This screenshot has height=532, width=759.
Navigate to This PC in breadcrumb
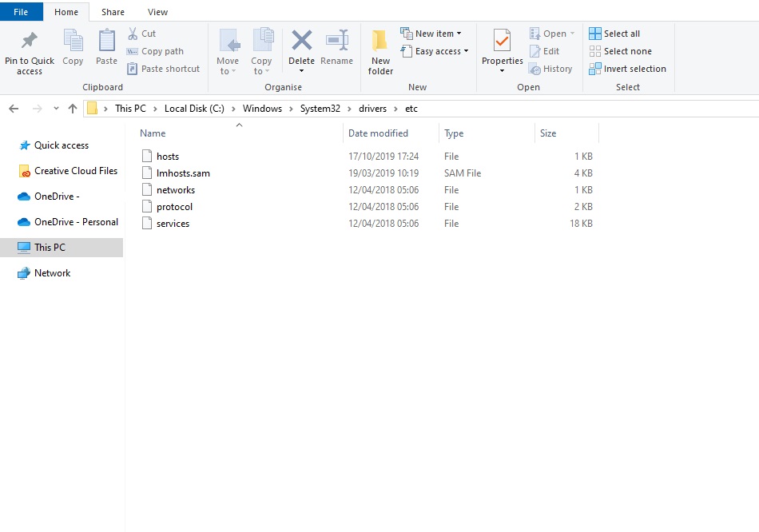(x=130, y=109)
